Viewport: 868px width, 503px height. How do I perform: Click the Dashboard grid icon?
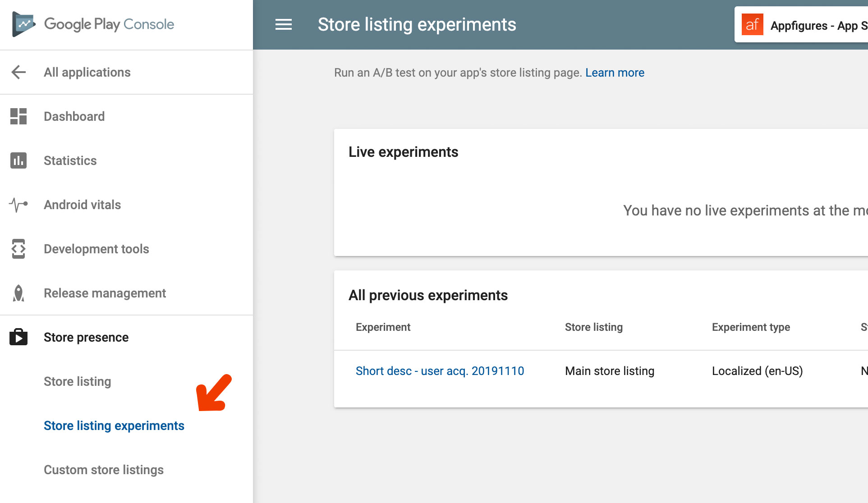click(18, 116)
